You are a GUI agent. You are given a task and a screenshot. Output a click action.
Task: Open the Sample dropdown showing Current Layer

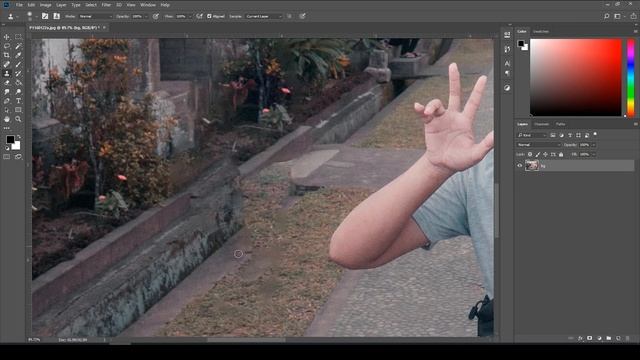[x=263, y=16]
